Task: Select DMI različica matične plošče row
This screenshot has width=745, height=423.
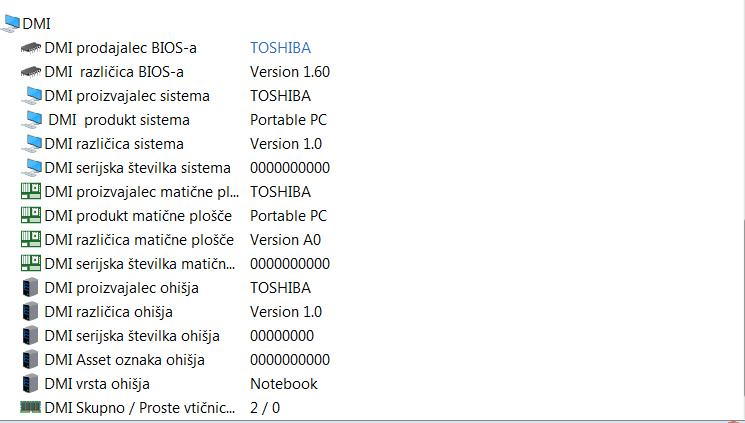Action: (176, 240)
